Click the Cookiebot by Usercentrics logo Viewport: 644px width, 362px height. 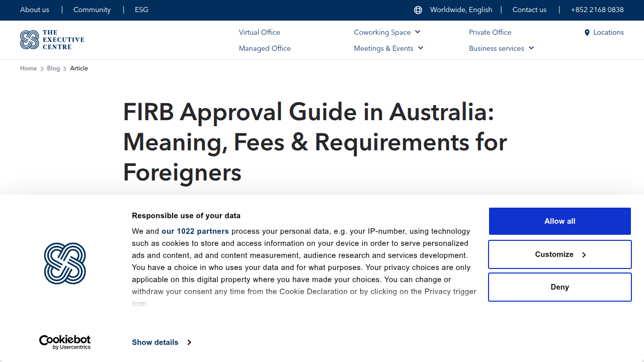(x=65, y=342)
